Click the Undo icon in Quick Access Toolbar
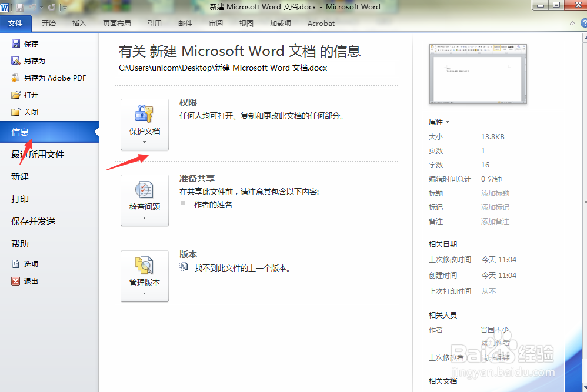Viewport: 587px width, 392px height. click(32, 6)
